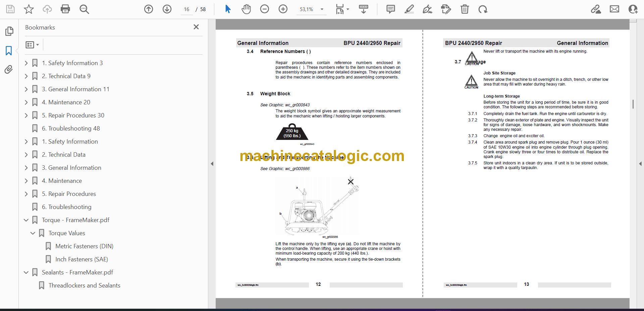The width and height of the screenshot is (644, 311).
Task: Expand '3. General Information 11' bookmark
Action: [x=26, y=89]
